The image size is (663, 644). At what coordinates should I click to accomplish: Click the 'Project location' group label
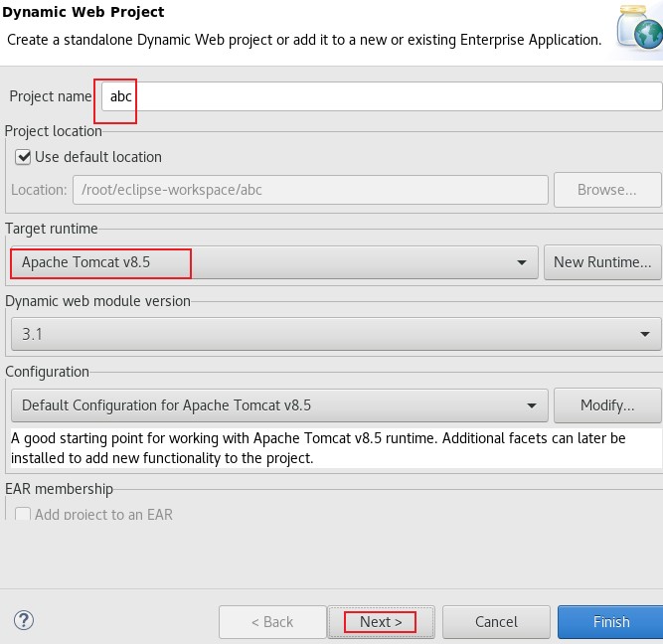(54, 131)
